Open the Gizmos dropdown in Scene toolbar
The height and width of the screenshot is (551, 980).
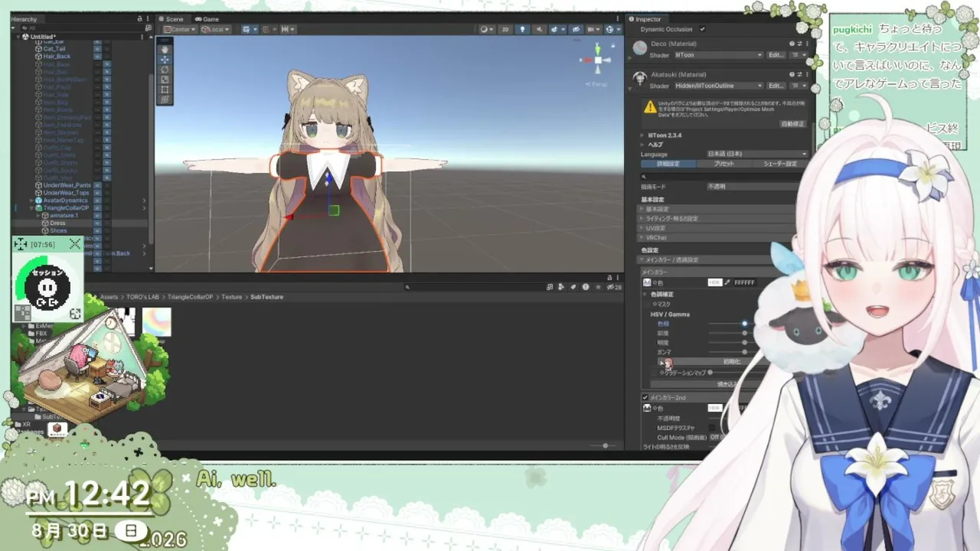pos(612,29)
